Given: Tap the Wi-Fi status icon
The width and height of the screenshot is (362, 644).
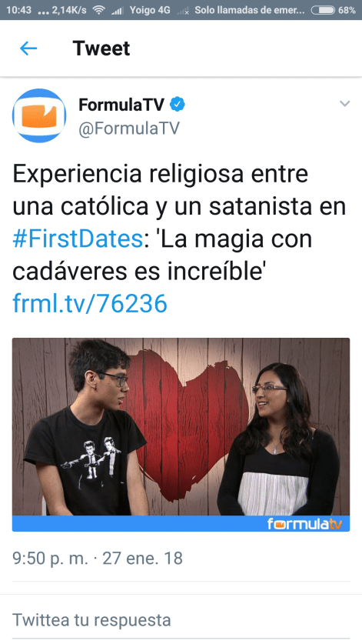Looking at the screenshot, I should pyautogui.click(x=98, y=10).
